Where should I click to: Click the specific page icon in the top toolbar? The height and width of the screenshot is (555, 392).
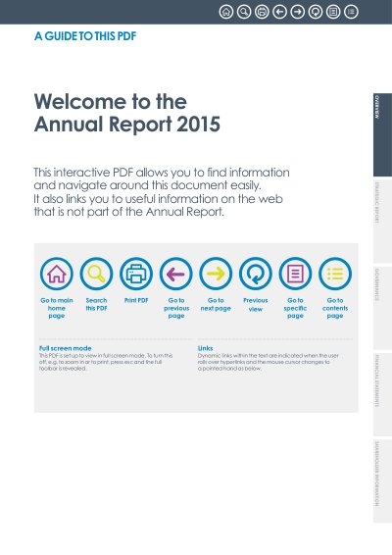(333, 12)
